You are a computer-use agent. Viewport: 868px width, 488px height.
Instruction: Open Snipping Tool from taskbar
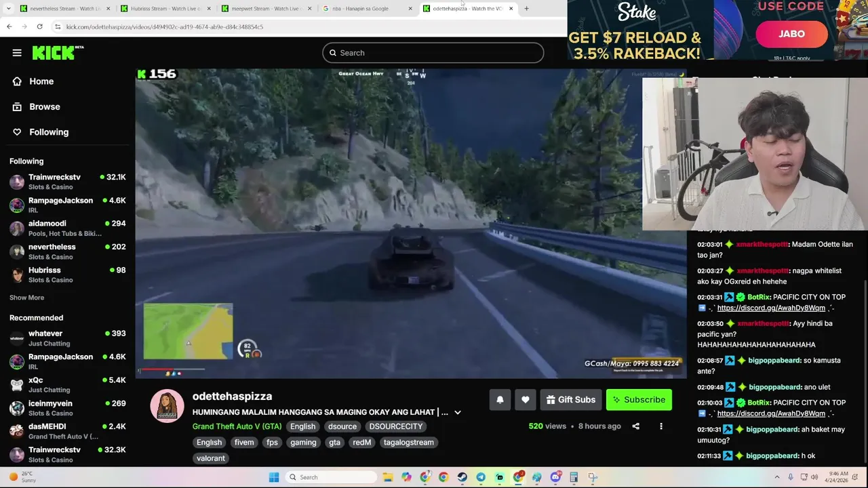[x=593, y=477]
